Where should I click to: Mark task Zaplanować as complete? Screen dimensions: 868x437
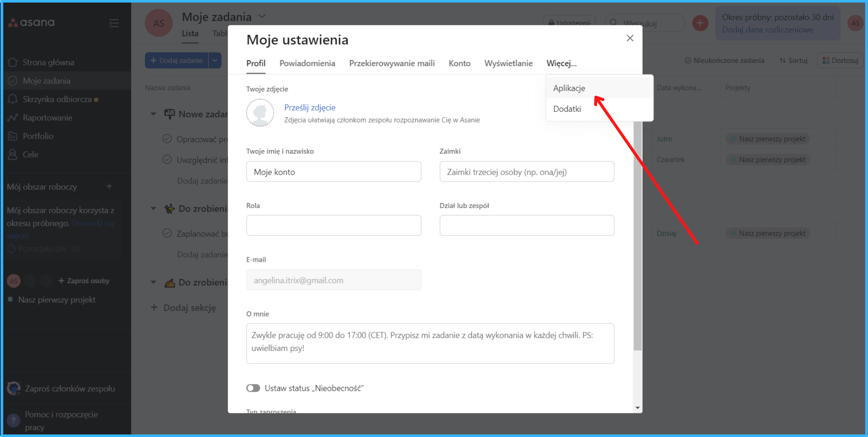(167, 233)
